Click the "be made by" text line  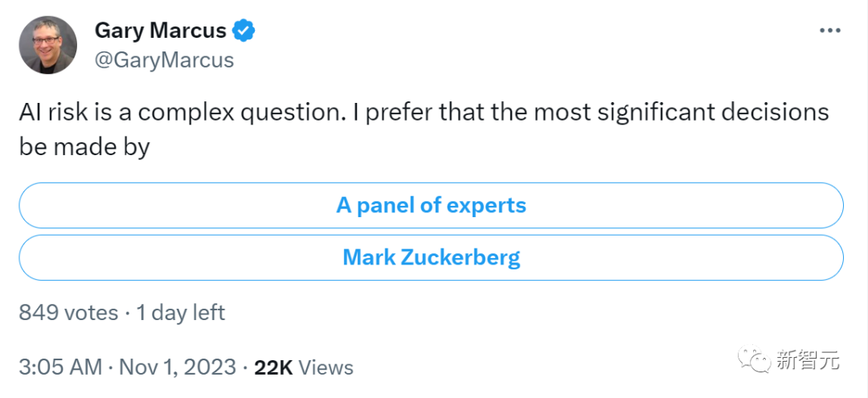click(x=84, y=147)
